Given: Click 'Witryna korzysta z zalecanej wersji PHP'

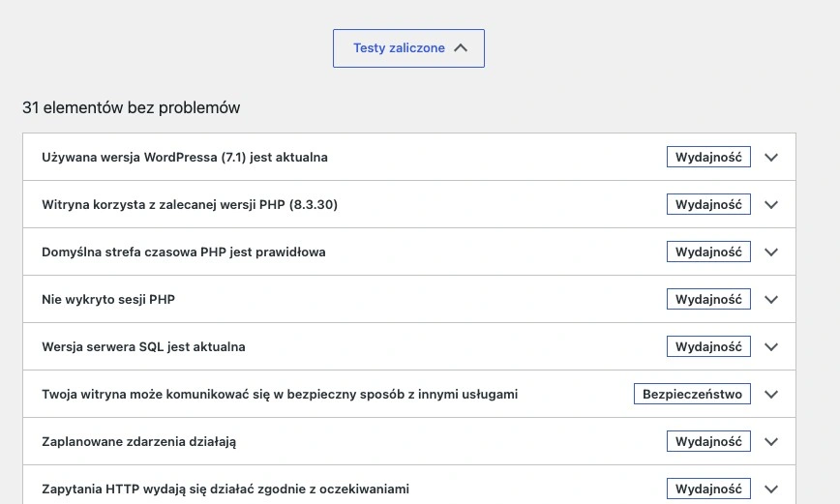Looking at the screenshot, I should click(190, 205).
